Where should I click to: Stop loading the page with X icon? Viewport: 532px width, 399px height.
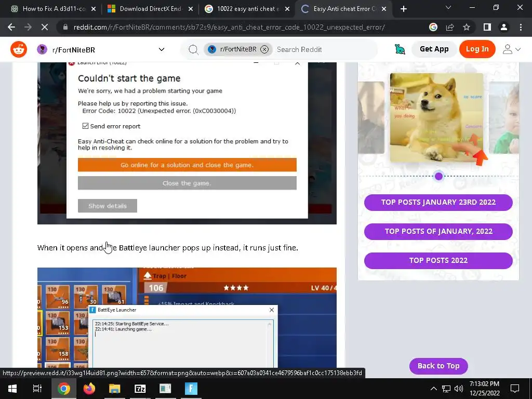point(45,27)
